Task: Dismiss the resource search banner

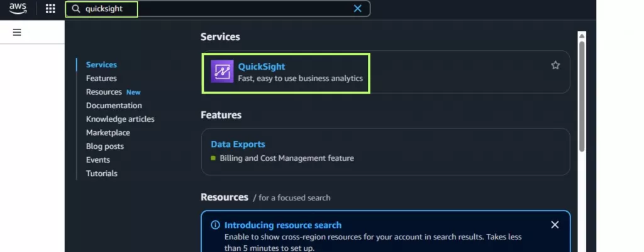Action: click(555, 225)
